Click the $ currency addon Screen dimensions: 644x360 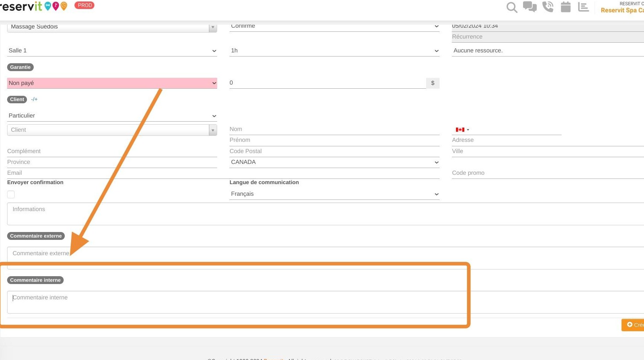433,83
